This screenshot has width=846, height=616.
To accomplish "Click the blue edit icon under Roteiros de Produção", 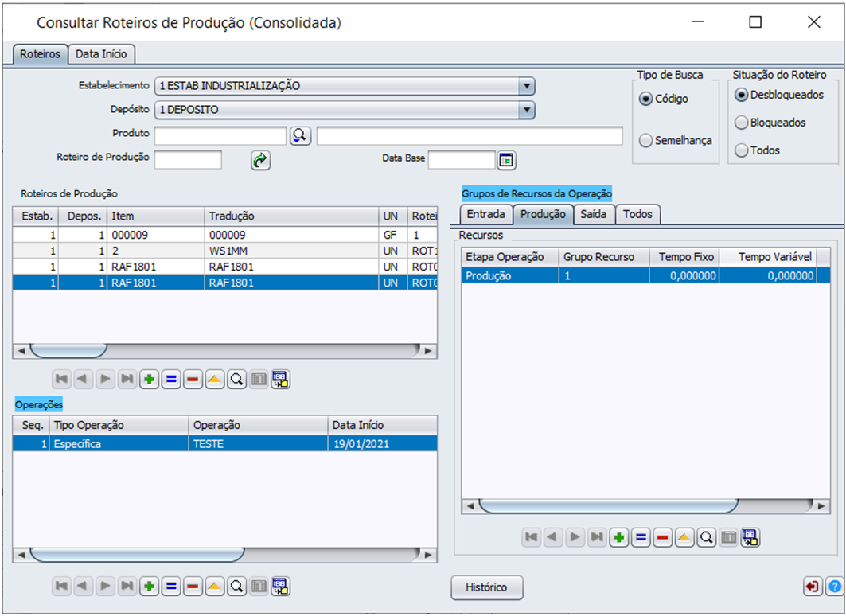I will click(171, 380).
